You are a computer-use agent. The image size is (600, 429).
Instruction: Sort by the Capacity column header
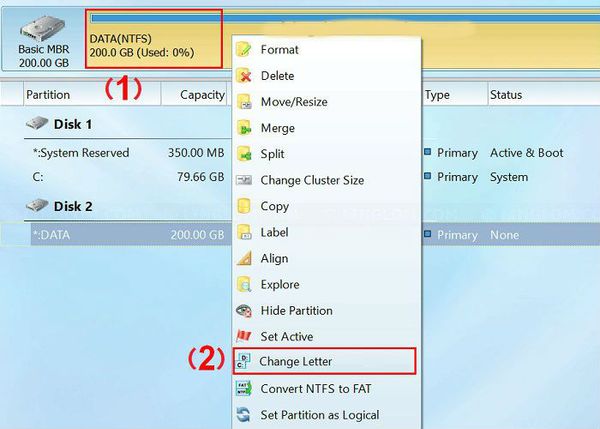point(202,95)
